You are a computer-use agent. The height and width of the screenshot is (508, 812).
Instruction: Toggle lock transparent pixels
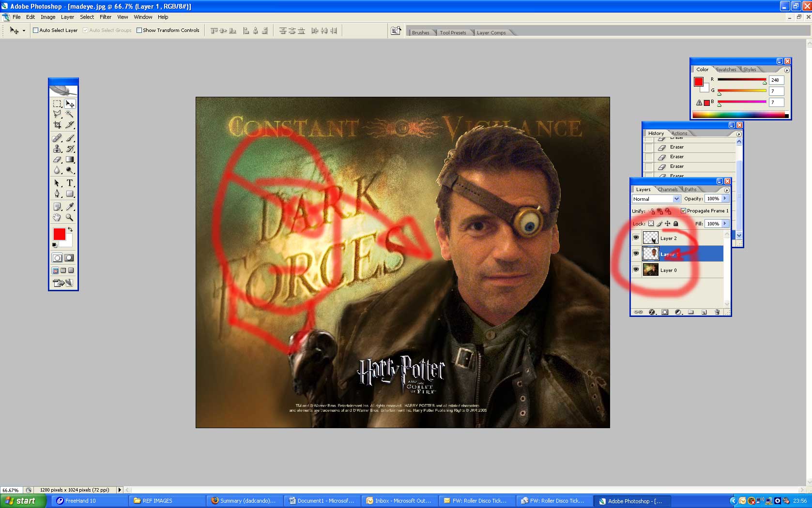point(651,224)
